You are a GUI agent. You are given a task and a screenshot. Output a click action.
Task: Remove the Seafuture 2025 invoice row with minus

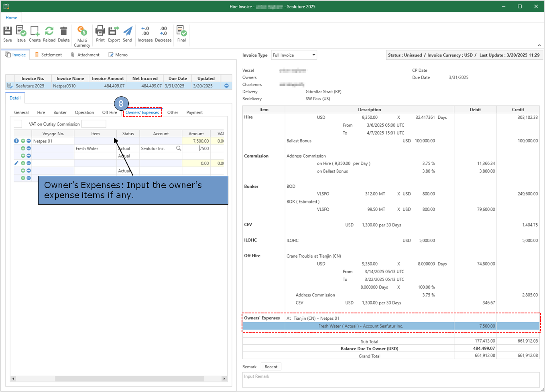226,86
